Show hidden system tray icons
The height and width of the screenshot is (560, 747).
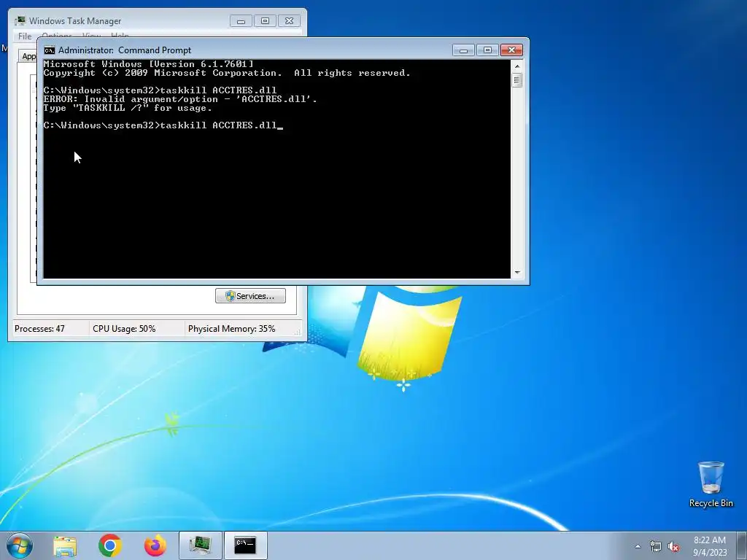pos(638,546)
